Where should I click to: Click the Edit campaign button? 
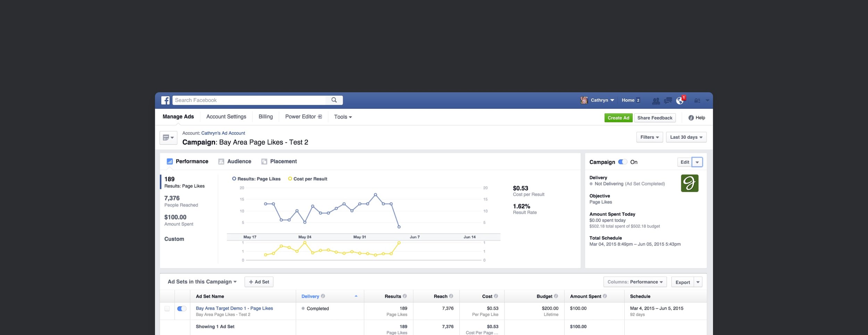coord(685,162)
